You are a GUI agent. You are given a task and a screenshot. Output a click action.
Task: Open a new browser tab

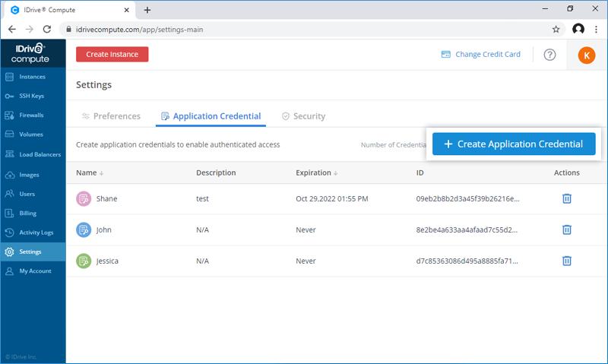(147, 10)
